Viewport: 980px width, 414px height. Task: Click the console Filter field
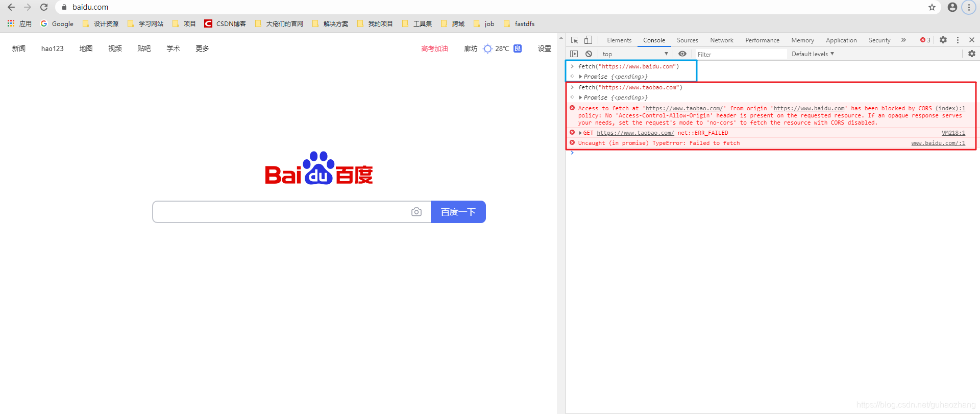click(741, 54)
